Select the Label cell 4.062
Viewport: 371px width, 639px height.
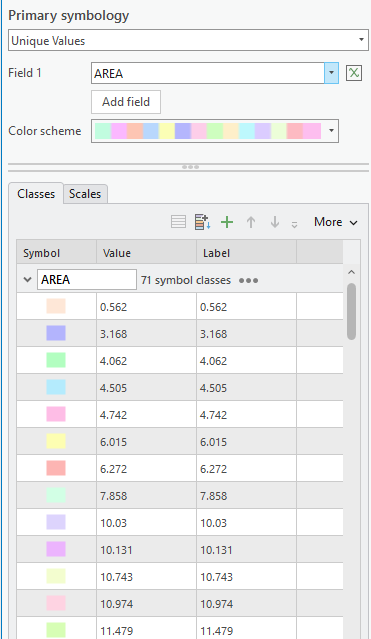(246, 360)
